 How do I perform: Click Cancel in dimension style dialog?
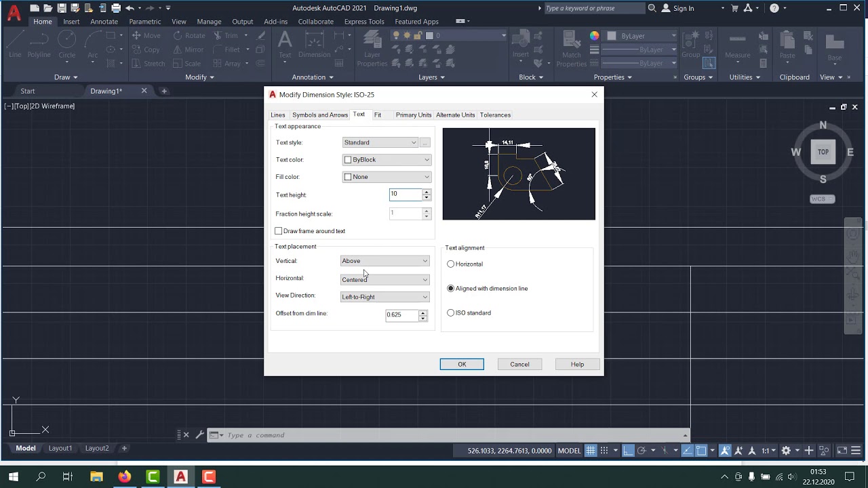[x=519, y=365]
